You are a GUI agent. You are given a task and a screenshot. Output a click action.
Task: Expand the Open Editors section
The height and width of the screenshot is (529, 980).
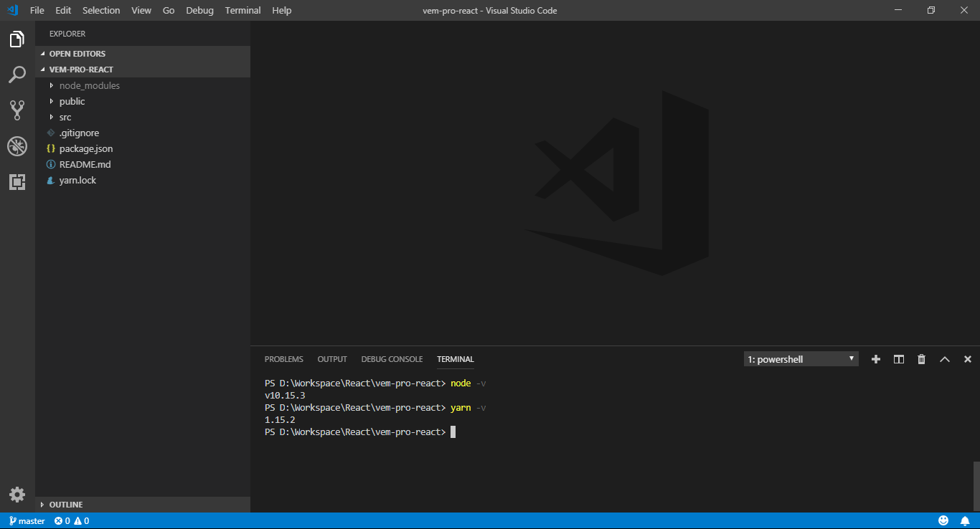tap(143, 54)
